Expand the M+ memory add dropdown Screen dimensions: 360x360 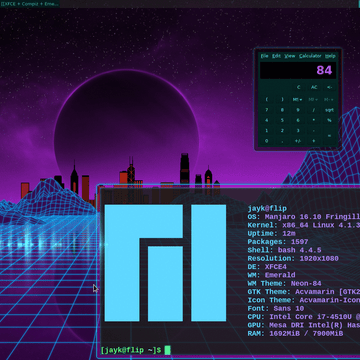coord(329,99)
